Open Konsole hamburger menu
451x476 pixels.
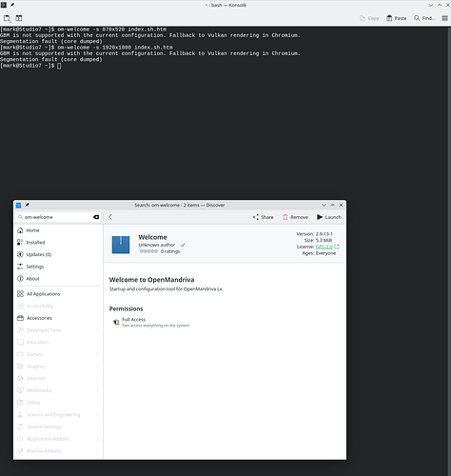point(445,18)
